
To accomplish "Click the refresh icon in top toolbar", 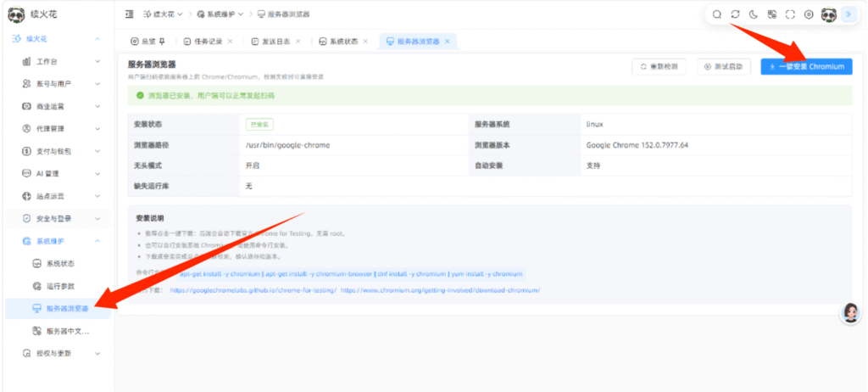I will [735, 15].
